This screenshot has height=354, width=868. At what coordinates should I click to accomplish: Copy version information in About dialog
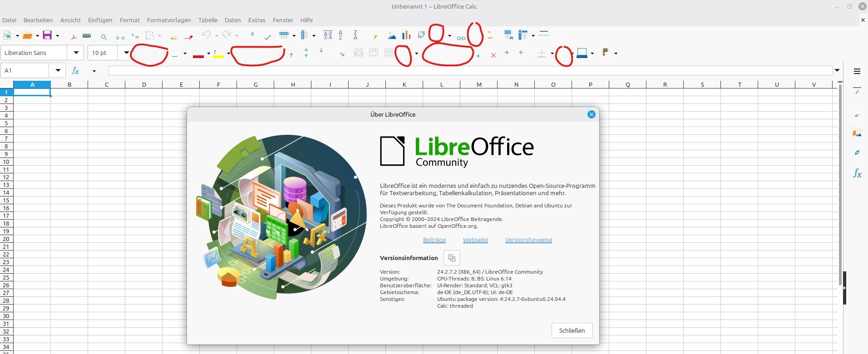coord(452,258)
